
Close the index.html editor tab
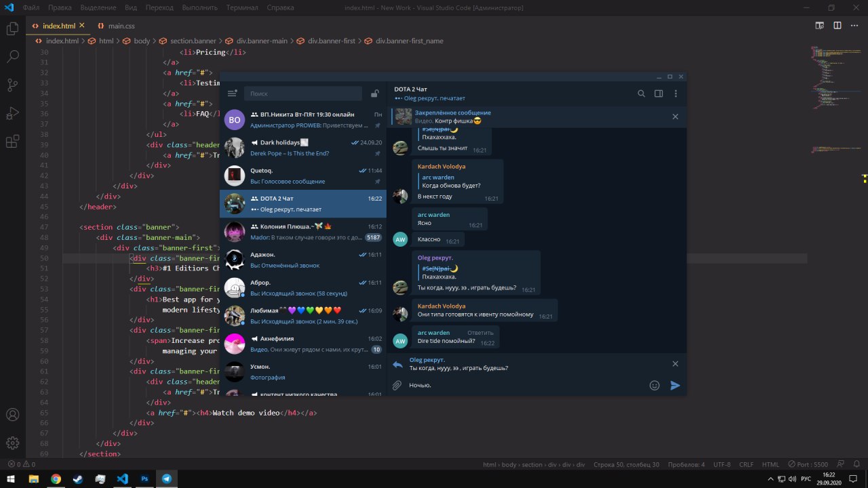coord(82,26)
